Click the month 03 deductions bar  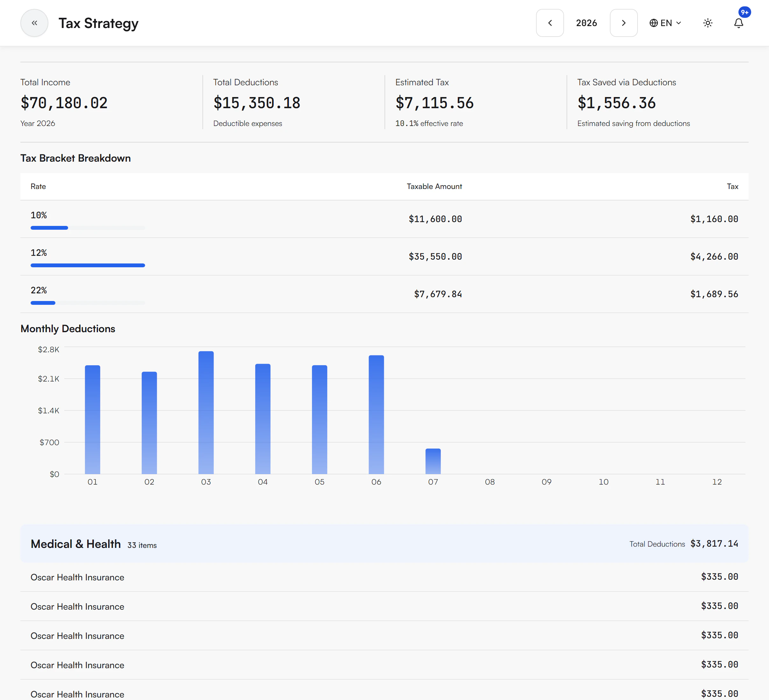coord(206,413)
